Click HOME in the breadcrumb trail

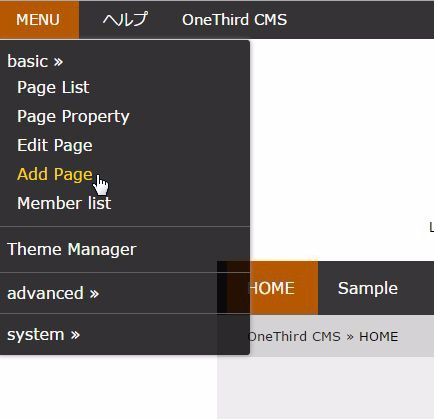pyautogui.click(x=378, y=337)
